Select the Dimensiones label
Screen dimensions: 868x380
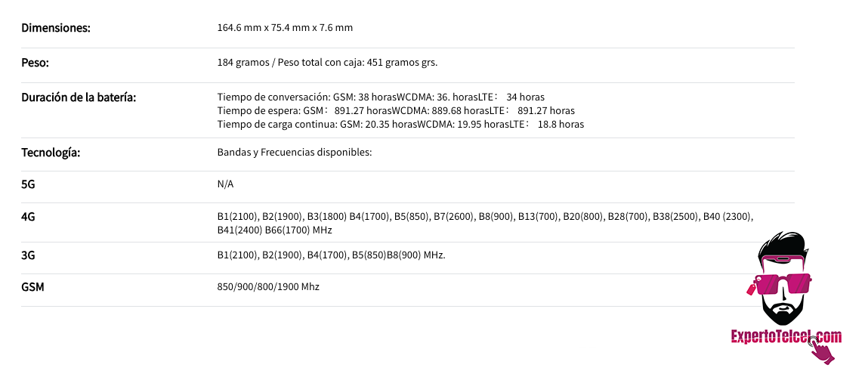click(56, 28)
